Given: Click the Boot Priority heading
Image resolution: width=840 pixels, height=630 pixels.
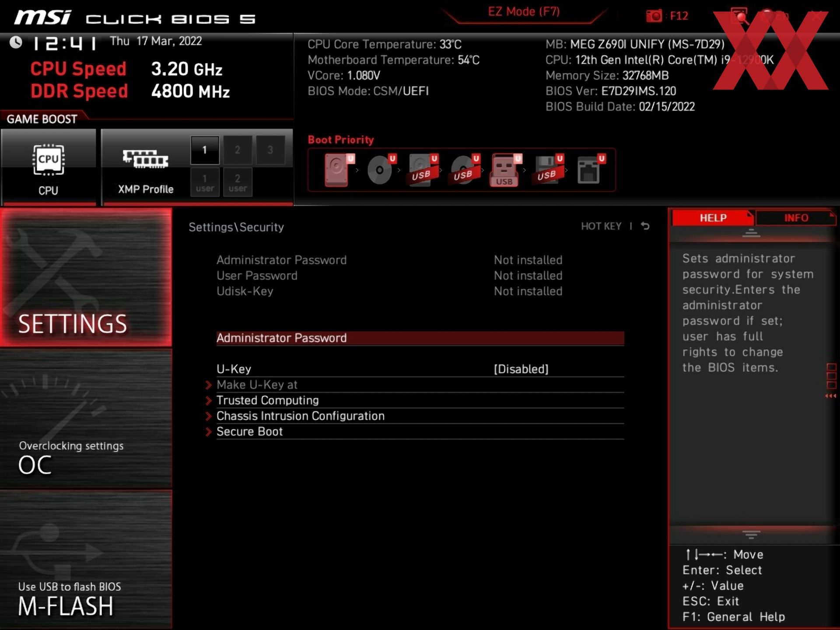Looking at the screenshot, I should pos(341,140).
